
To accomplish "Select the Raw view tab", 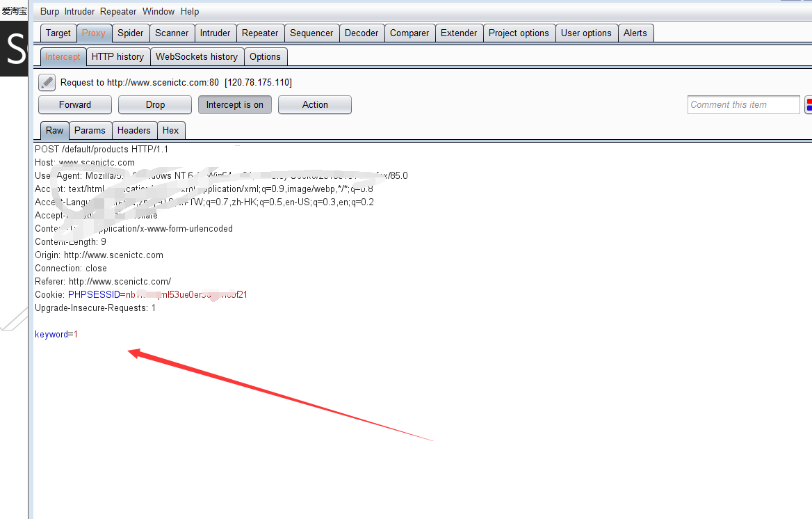I will point(54,131).
